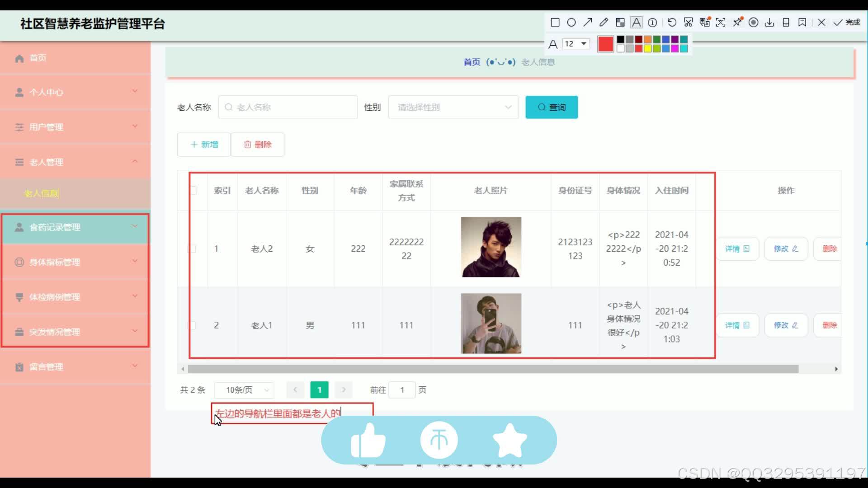This screenshot has width=868, height=488.
Task: Expand the 突发情况管理 menu
Action: [75, 332]
